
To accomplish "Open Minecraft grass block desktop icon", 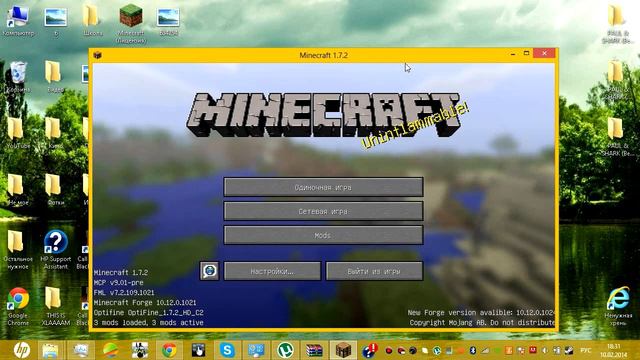I will [x=131, y=22].
